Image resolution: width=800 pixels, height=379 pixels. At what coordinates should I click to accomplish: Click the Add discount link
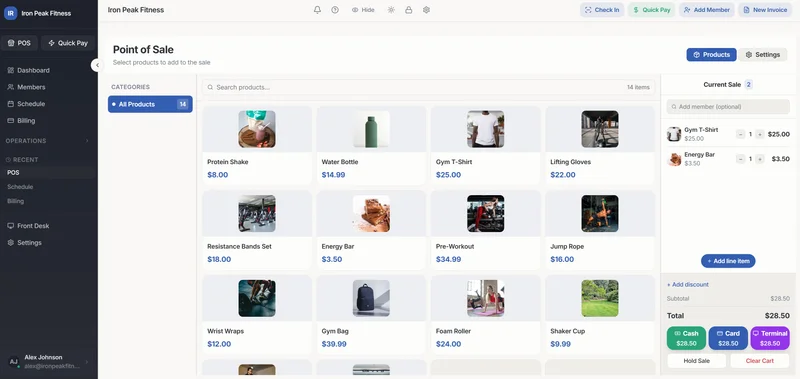(688, 285)
